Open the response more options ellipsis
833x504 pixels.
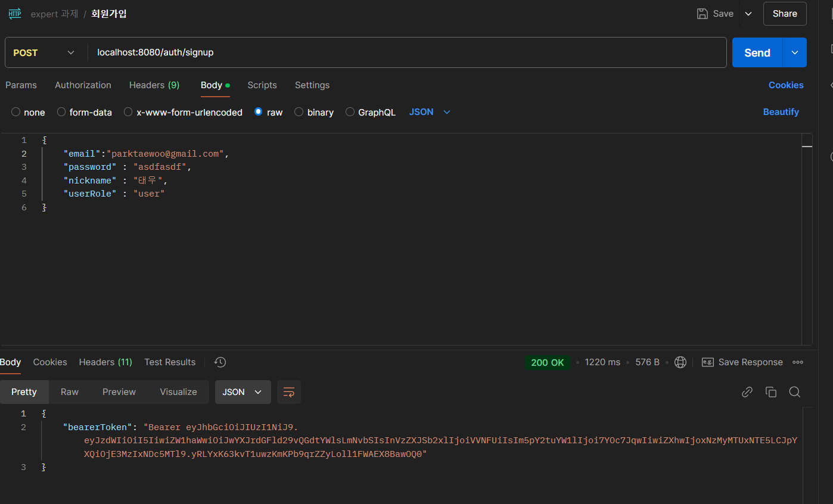(x=798, y=362)
